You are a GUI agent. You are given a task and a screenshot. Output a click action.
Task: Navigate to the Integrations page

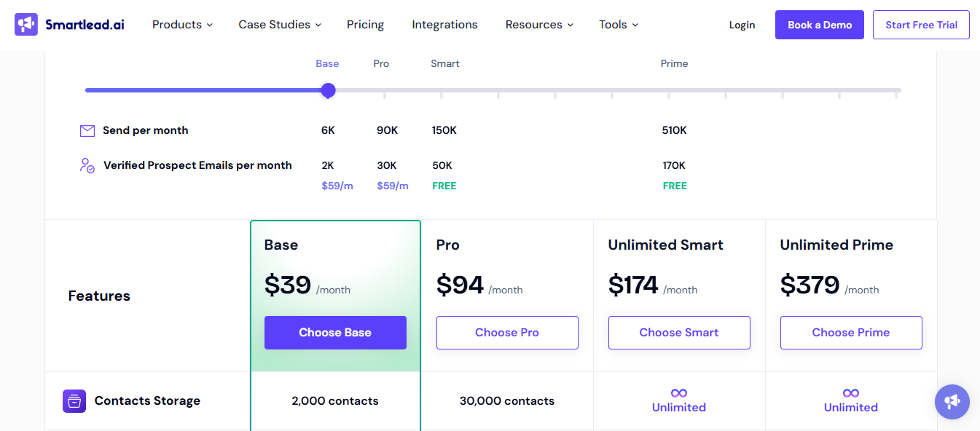pyautogui.click(x=444, y=24)
